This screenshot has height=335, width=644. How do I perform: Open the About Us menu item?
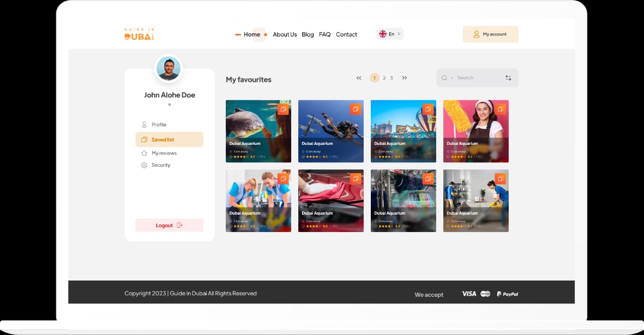[x=285, y=34]
